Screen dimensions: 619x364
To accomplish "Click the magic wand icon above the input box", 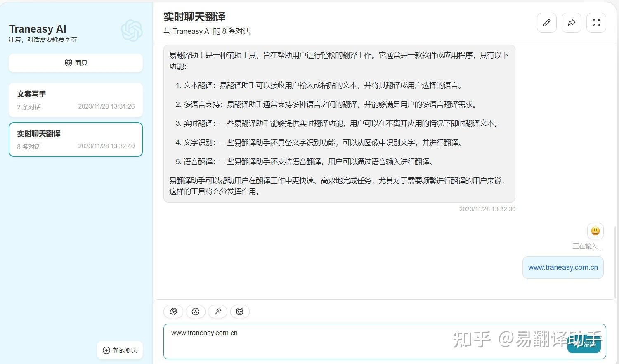I will (217, 312).
